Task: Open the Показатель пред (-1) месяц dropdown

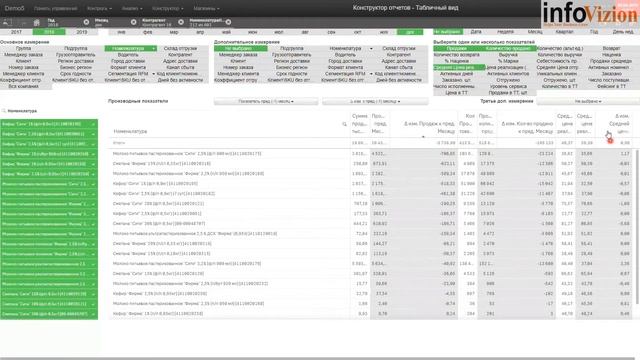Action: pyautogui.click(x=266, y=101)
